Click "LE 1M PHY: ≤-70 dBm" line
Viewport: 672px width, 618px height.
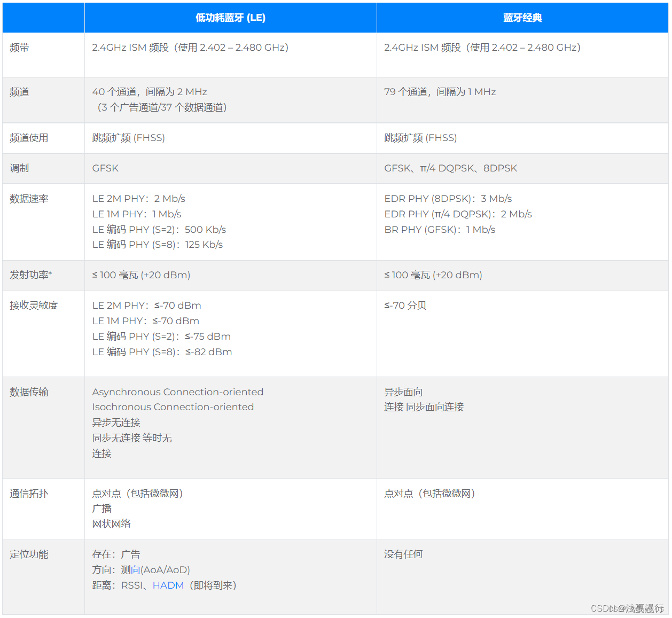pyautogui.click(x=146, y=321)
